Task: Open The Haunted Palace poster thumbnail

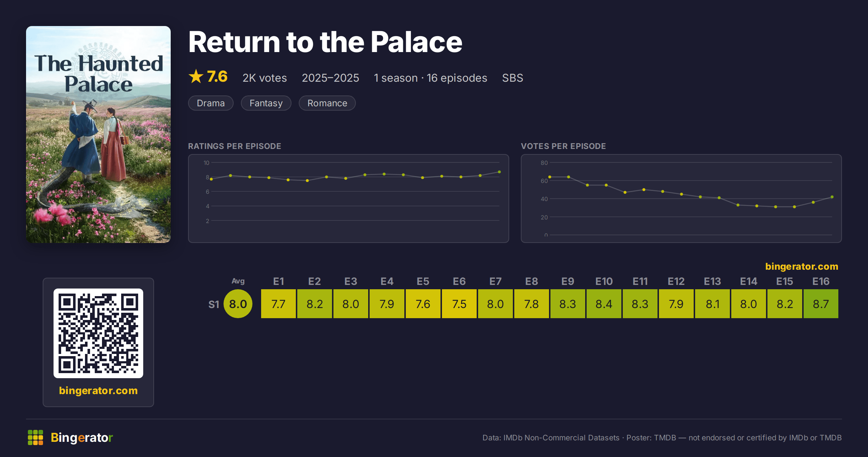Action: 98,134
